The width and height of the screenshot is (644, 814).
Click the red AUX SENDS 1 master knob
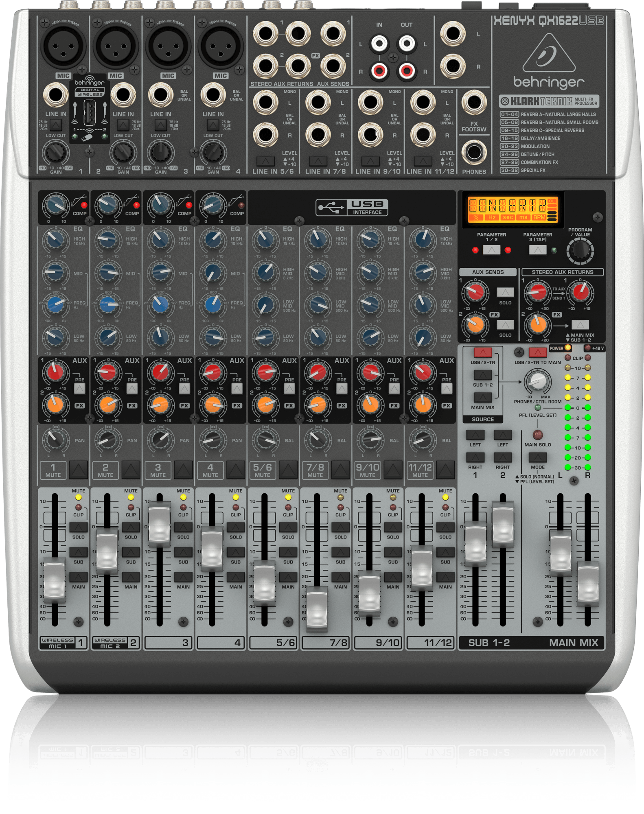475,292
